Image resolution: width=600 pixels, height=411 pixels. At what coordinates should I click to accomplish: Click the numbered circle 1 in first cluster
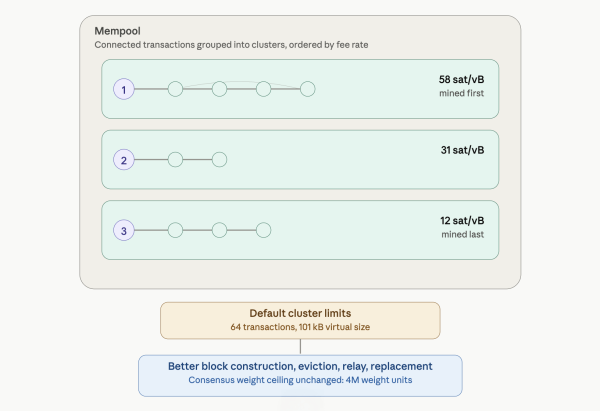click(124, 89)
